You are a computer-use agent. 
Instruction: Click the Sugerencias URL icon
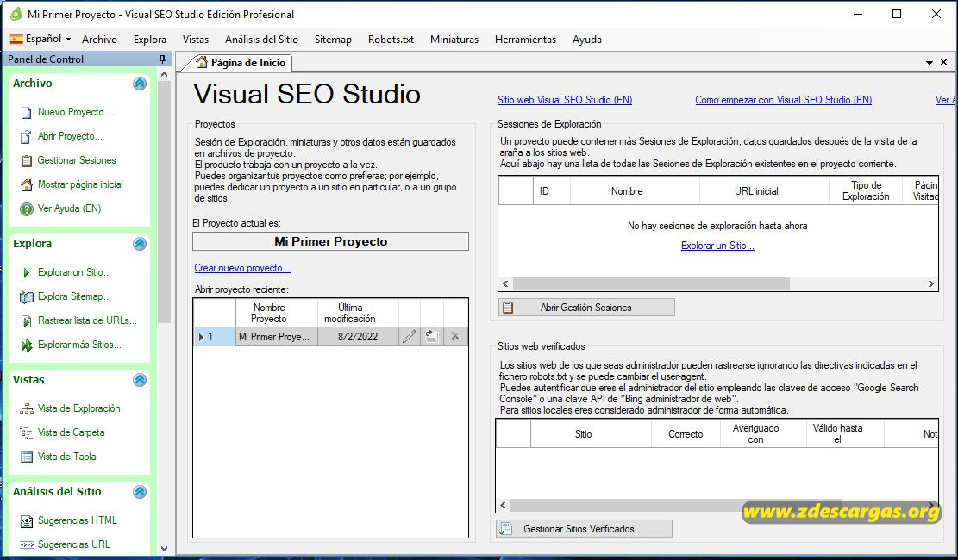click(26, 544)
